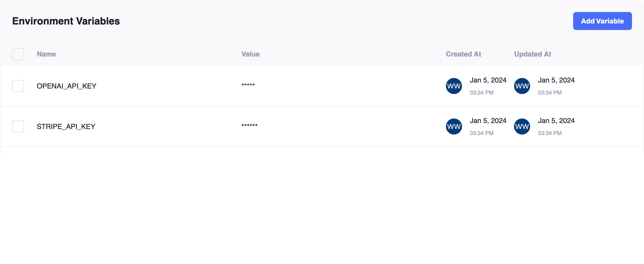Check the STRIPE_API_KEY row checkbox
644x264 pixels.
click(18, 126)
